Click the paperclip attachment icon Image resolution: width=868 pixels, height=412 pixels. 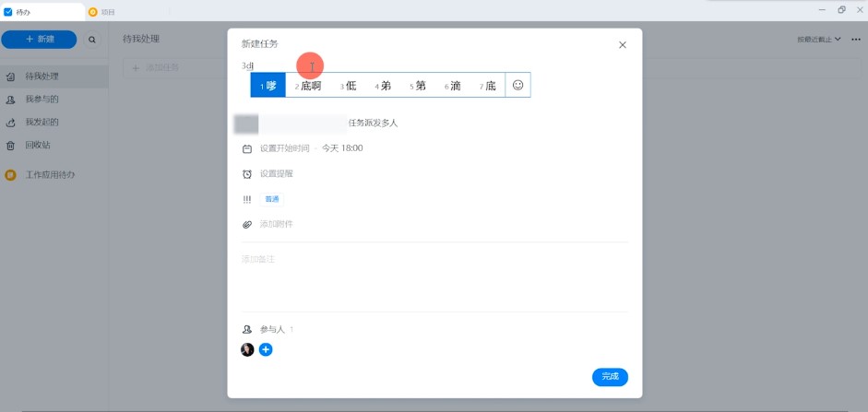coord(247,225)
